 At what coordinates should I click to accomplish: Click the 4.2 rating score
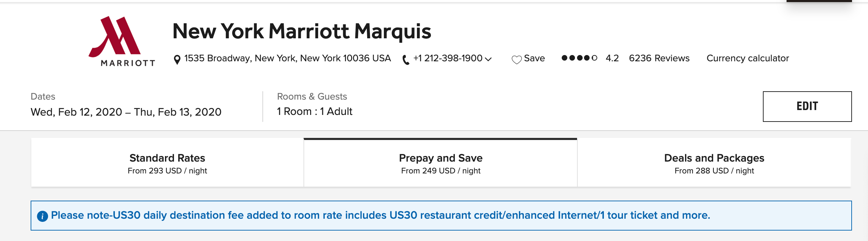[612, 58]
